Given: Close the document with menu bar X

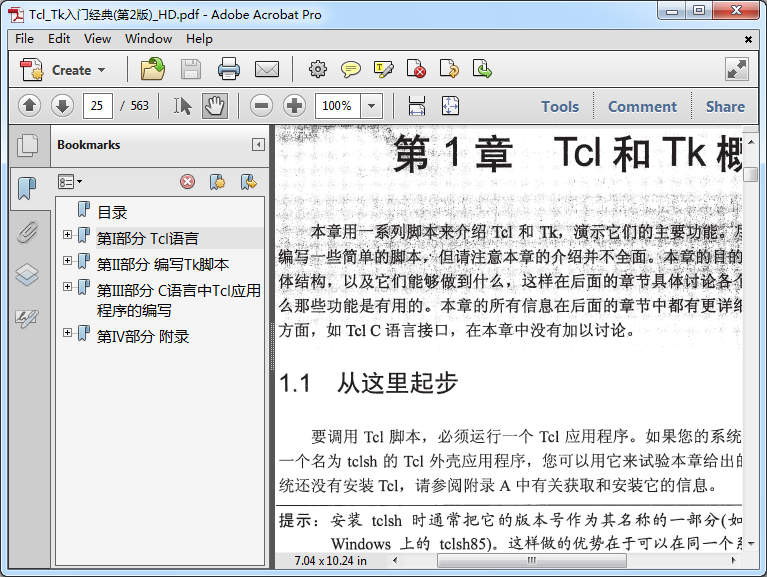Looking at the screenshot, I should coord(748,39).
